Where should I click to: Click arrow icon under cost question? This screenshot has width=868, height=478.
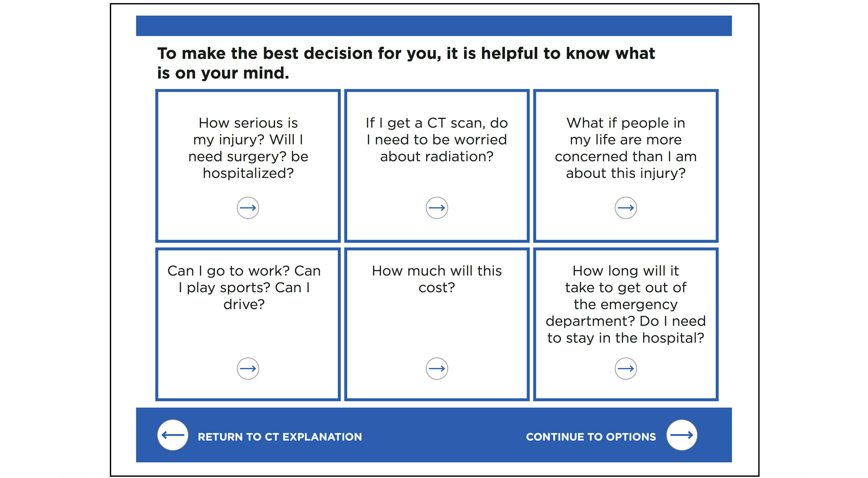[437, 368]
